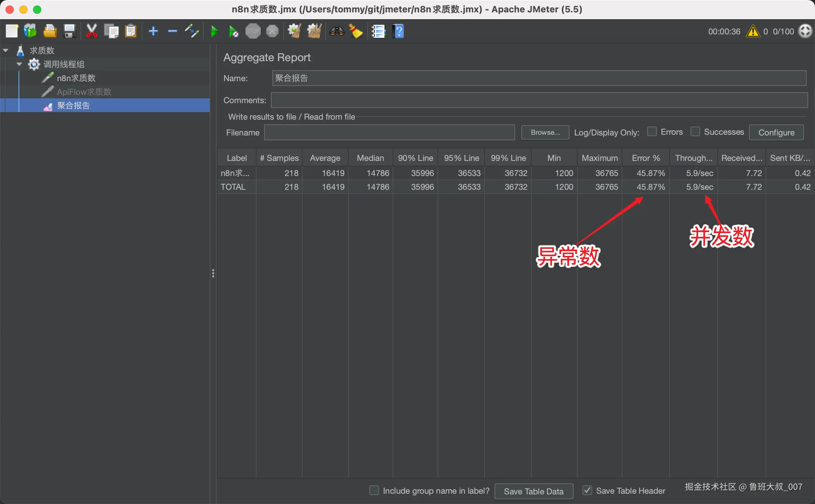815x504 pixels.
Task: Click the Toggle element wand icon
Action: [x=192, y=31]
